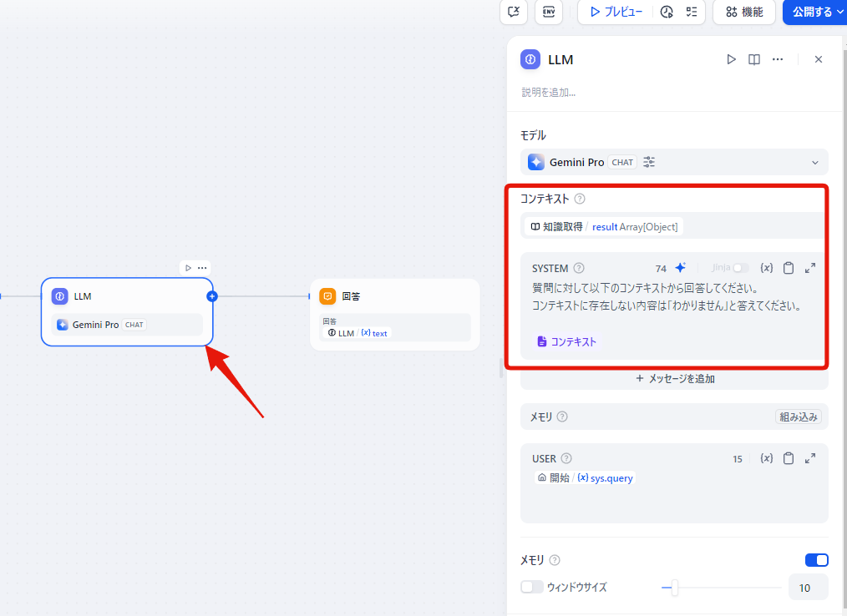
Task: Click the purple コンテキスト variable tag
Action: tap(566, 341)
